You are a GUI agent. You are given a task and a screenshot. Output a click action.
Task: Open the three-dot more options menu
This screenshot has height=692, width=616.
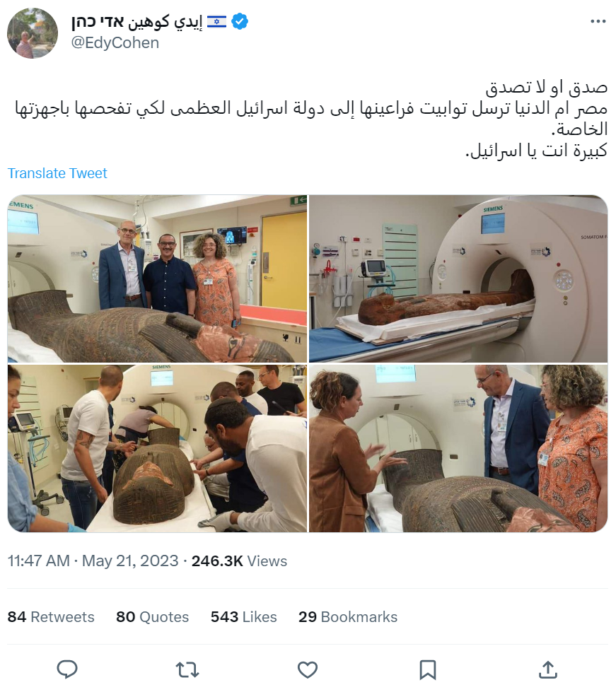[598, 21]
